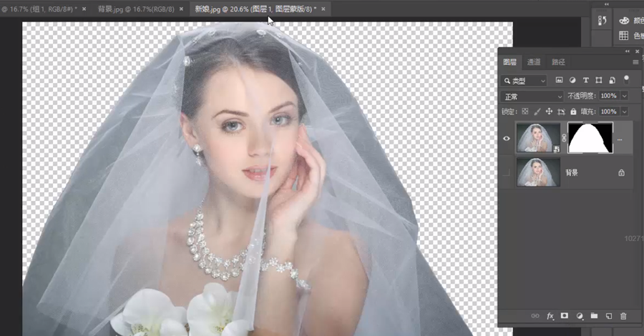644x336 pixels.
Task: Expand the 不透明度 opacity dropdown arrow
Action: 624,96
